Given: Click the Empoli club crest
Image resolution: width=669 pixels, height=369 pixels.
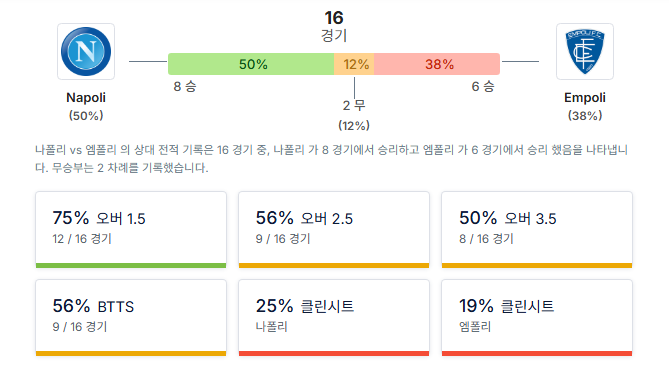Looking at the screenshot, I should [585, 52].
